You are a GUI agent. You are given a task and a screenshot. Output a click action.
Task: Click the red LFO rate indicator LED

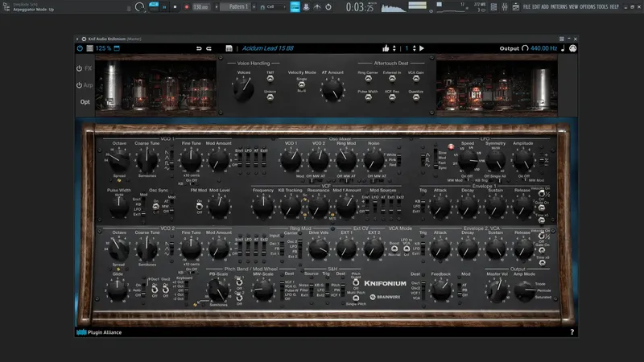(x=451, y=146)
